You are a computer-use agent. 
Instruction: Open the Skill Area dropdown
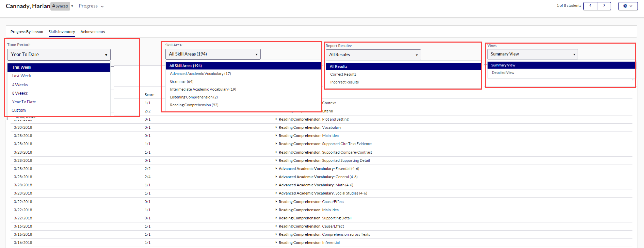click(213, 54)
